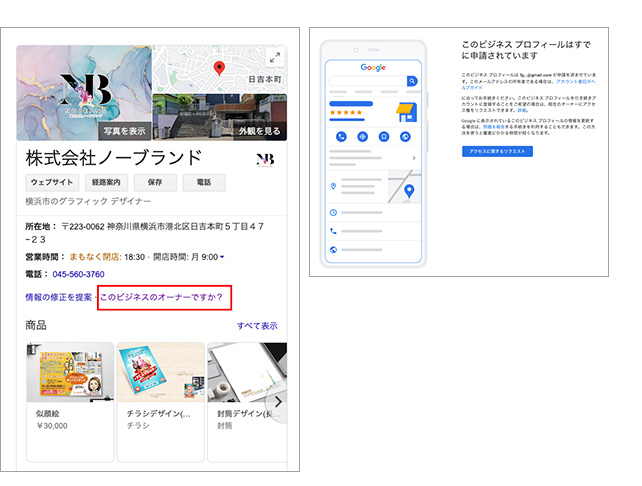Expand opening hours with the small dropdown arrow
Screen dimensions: 642x486
point(222,257)
